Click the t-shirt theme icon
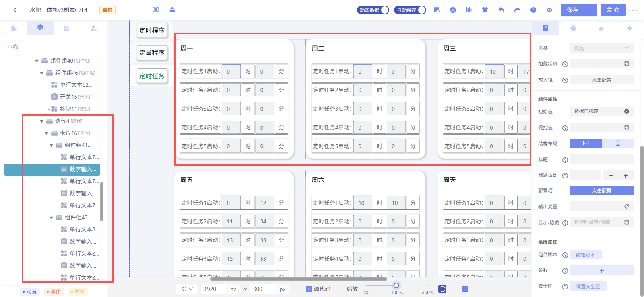This screenshot has height=297, width=644. pyautogui.click(x=485, y=10)
